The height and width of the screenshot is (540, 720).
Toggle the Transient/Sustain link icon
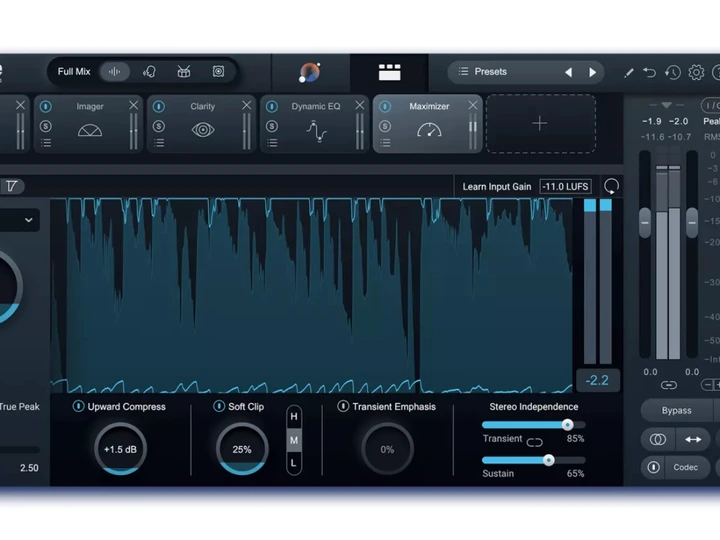[534, 442]
